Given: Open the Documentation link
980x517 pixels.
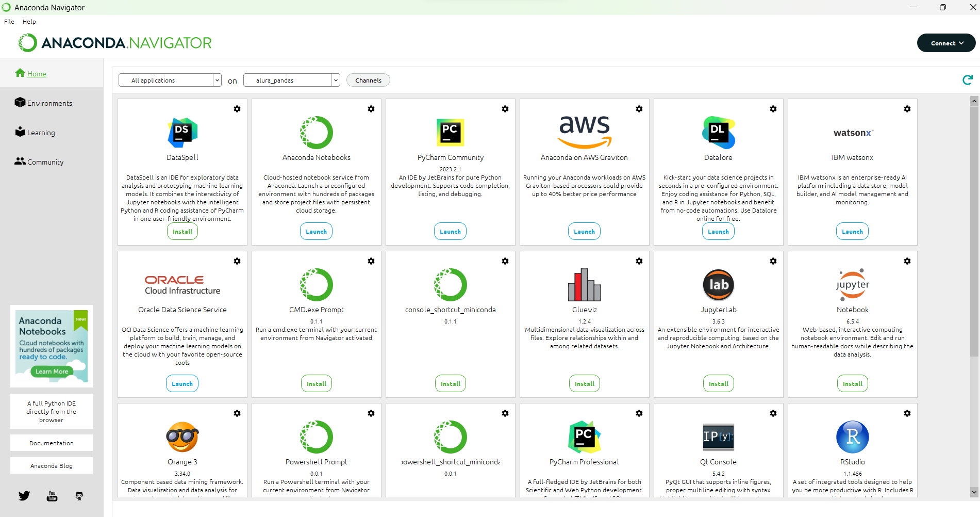Looking at the screenshot, I should pos(52,443).
